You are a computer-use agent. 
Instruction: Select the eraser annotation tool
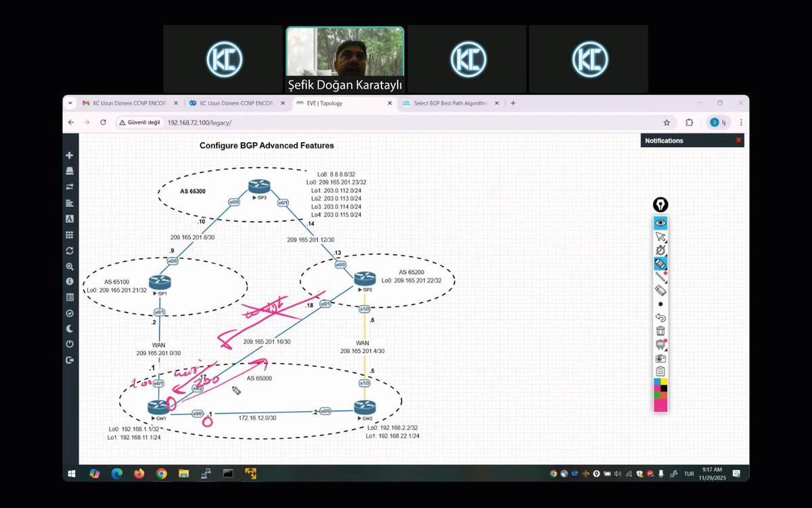pyautogui.click(x=660, y=291)
